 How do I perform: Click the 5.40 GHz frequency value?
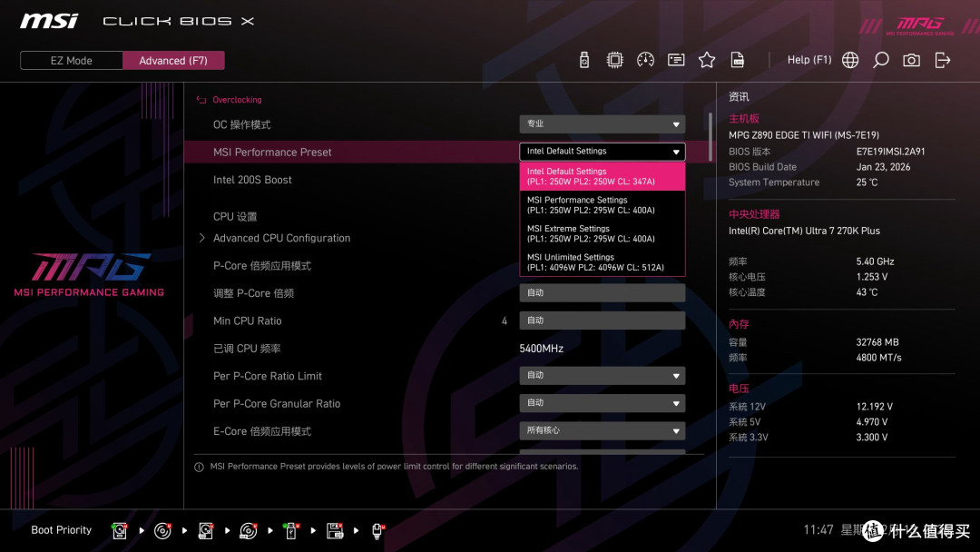pos(875,261)
